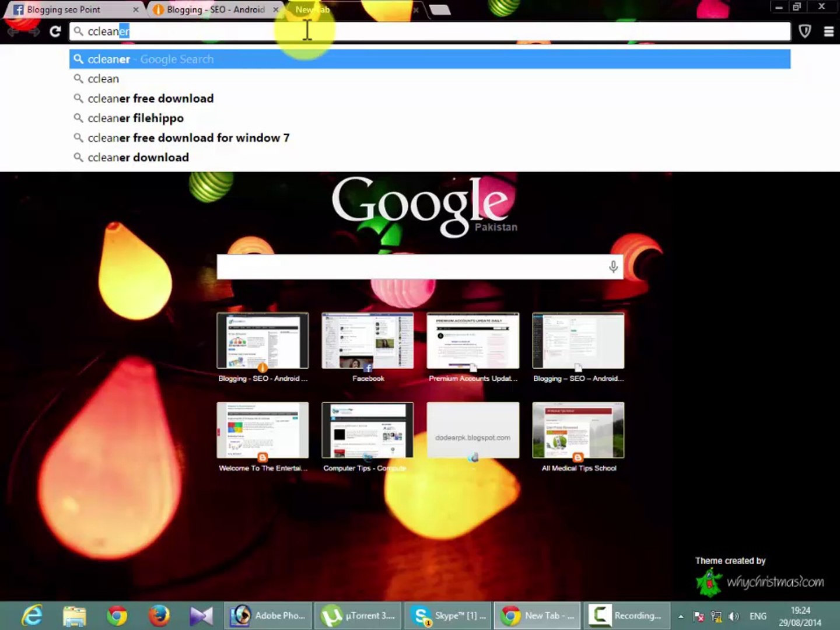Image resolution: width=840 pixels, height=630 pixels.
Task: Choose the 'cclean' suggestion
Action: [x=430, y=79]
